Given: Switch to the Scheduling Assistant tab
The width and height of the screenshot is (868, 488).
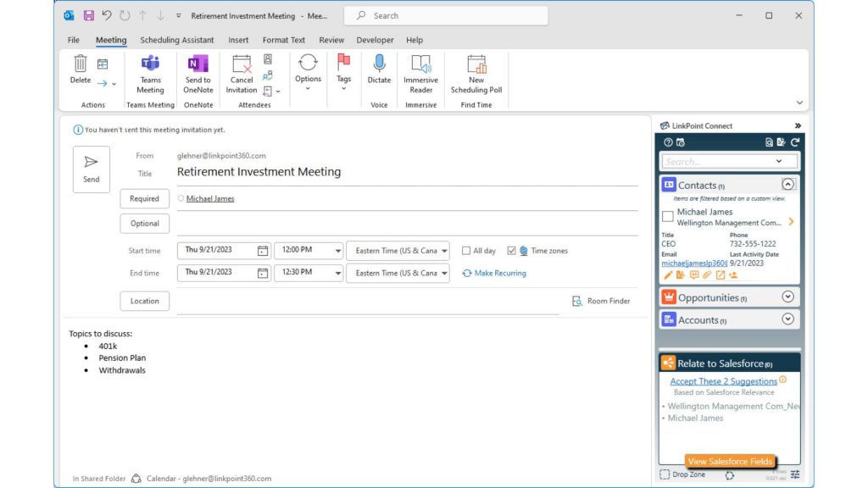Looking at the screenshot, I should (176, 40).
